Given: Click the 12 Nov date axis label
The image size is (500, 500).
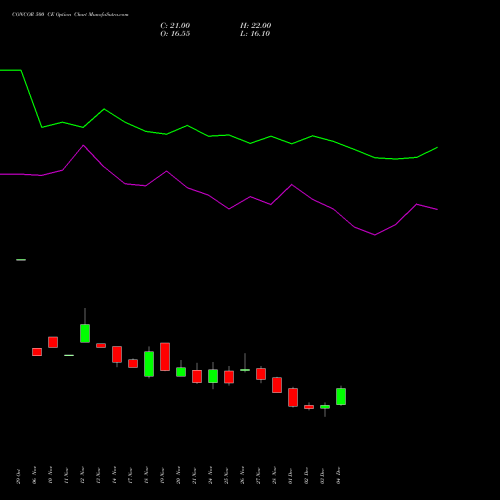Looking at the screenshot, I should 82,475.
